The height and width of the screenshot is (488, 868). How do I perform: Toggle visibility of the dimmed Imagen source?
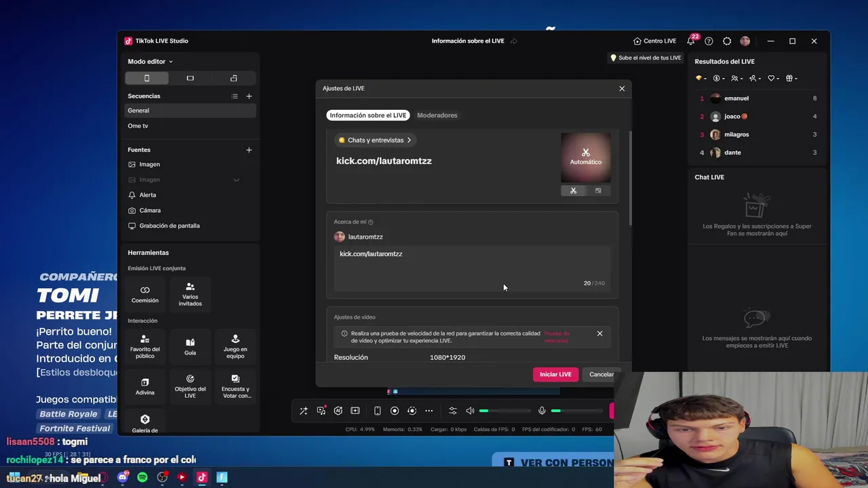pyautogui.click(x=236, y=180)
